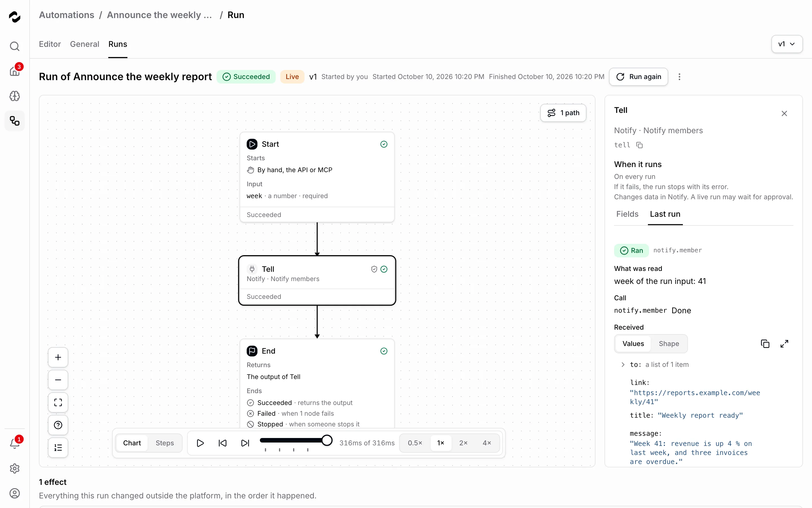Switch to the Fields tab

tap(627, 214)
